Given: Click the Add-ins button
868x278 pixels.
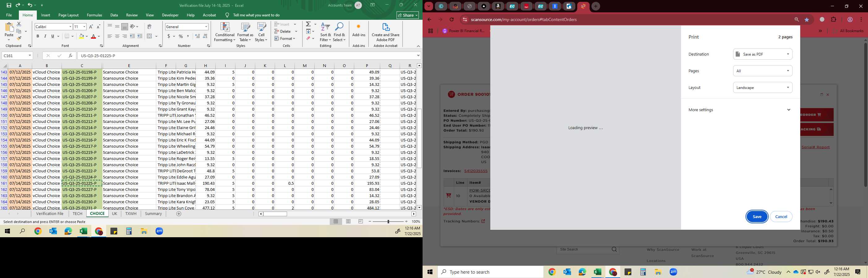Looking at the screenshot, I should [x=359, y=30].
